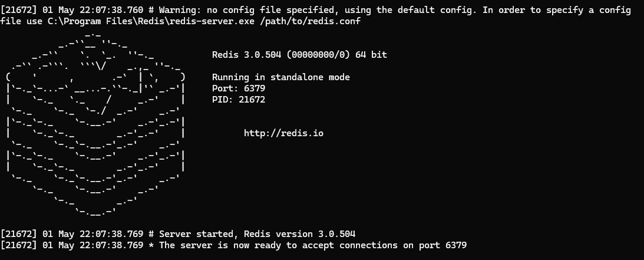Select the Redis 3.0.504 version heading text

[x=246, y=55]
